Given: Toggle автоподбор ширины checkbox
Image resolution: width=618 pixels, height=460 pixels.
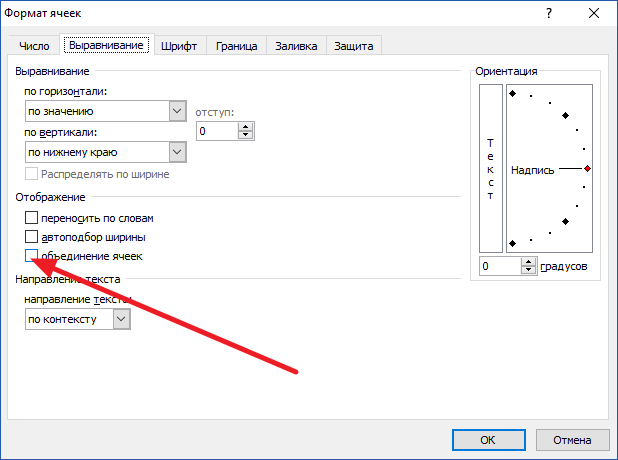Looking at the screenshot, I should click(31, 237).
